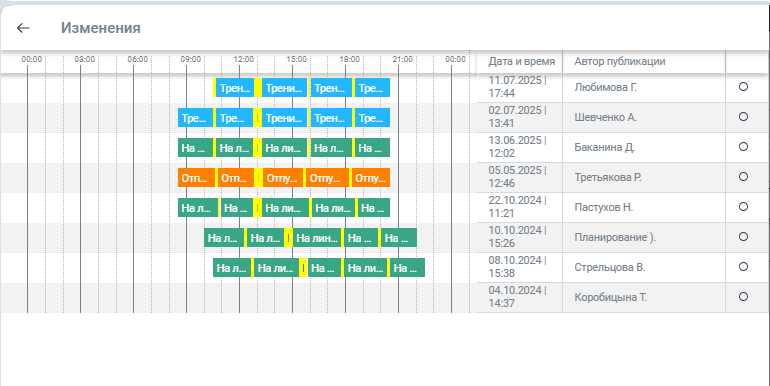Open last green block in 08.10.2024 row
This screenshot has width=770, height=386.
pyautogui.click(x=408, y=268)
